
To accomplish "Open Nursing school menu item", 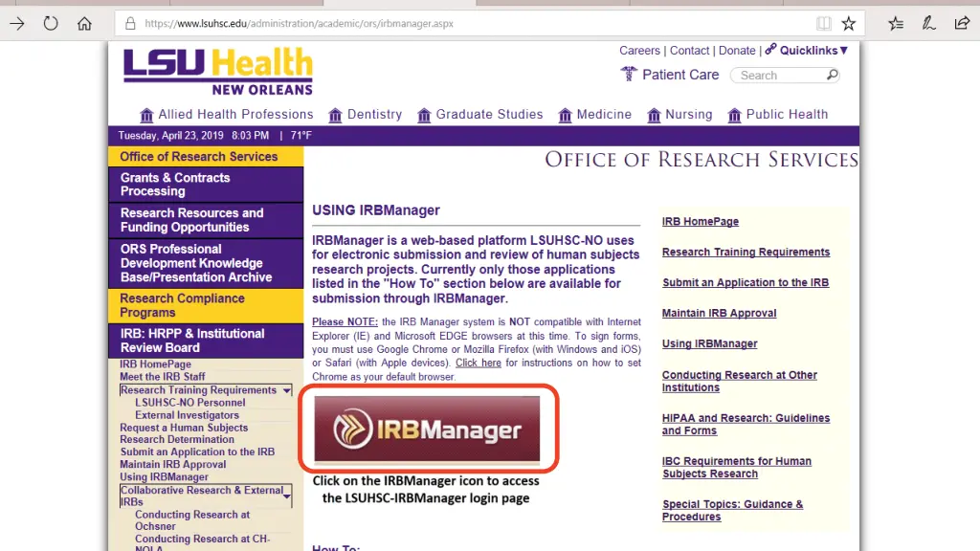I will click(689, 115).
